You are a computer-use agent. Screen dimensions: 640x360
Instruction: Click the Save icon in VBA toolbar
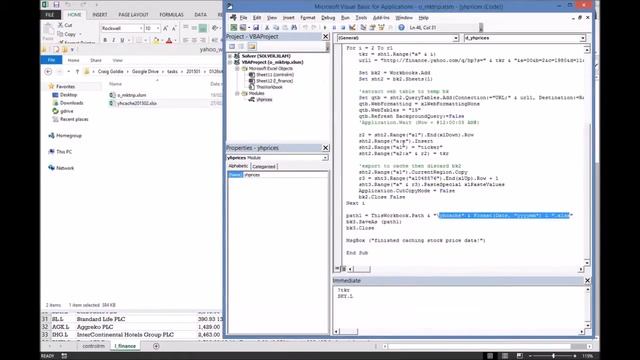(x=256, y=27)
